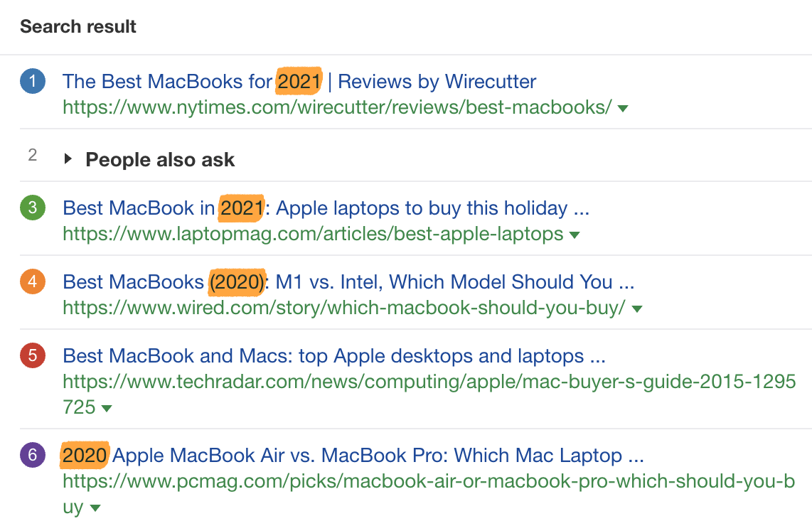
Task: Open dropdown arrow after techradar URL
Action: pos(107,409)
